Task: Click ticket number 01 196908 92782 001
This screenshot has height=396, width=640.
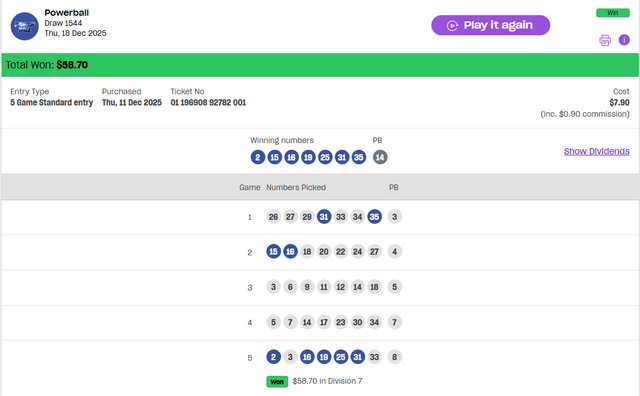Action: click(208, 102)
